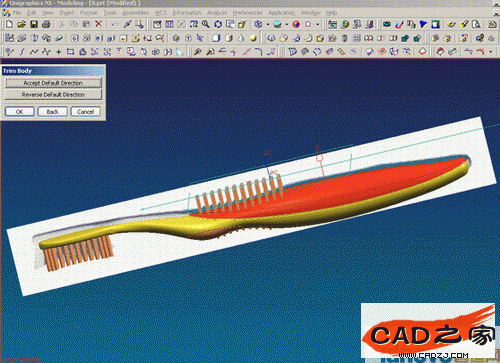The width and height of the screenshot is (500, 363).
Task: Choose the Point plus tool
Action: pyautogui.click(x=59, y=52)
